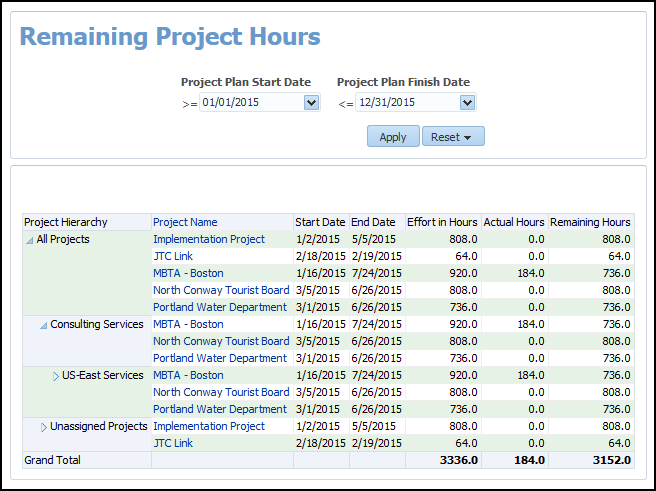Open MBTA - Boston link under All Projects

click(188, 273)
